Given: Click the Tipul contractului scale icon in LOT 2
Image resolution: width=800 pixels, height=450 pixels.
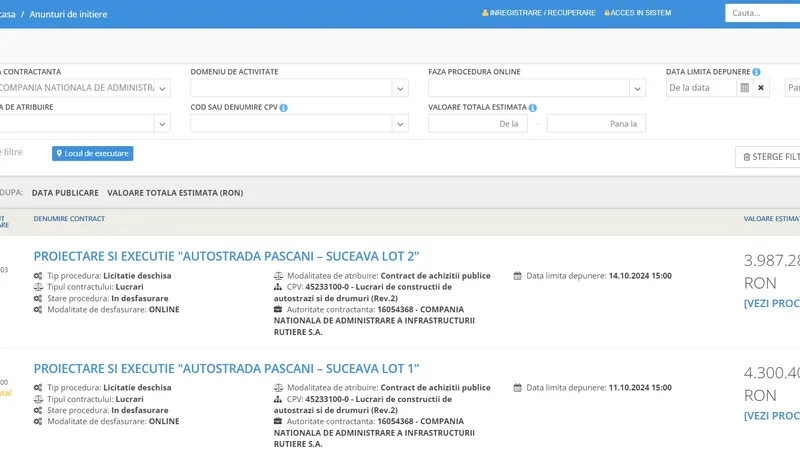Looking at the screenshot, I should pos(38,287).
